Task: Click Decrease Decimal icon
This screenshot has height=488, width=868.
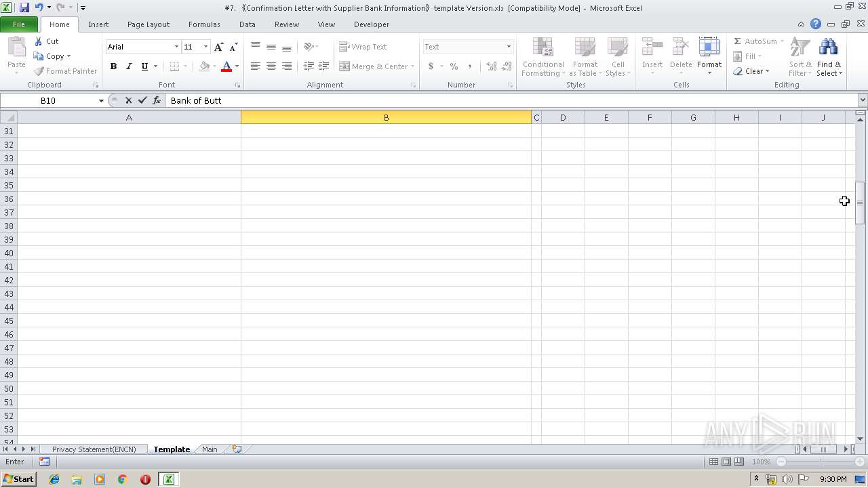Action: [507, 66]
